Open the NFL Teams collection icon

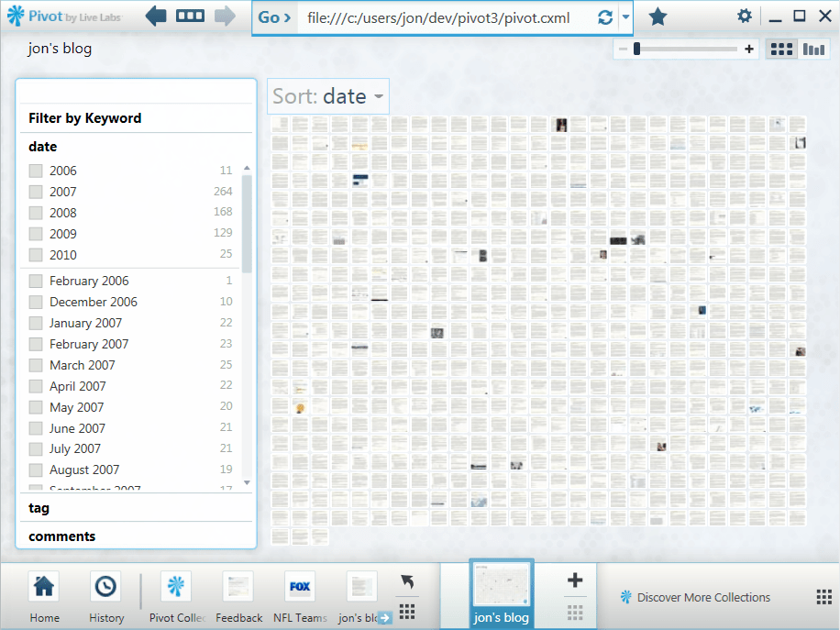[x=299, y=585]
